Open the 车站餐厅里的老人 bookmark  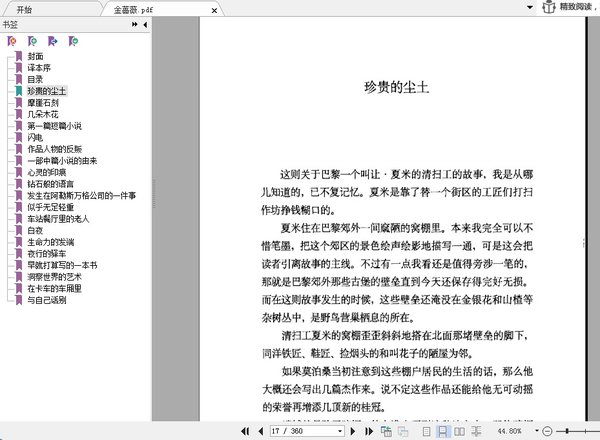[x=58, y=219]
